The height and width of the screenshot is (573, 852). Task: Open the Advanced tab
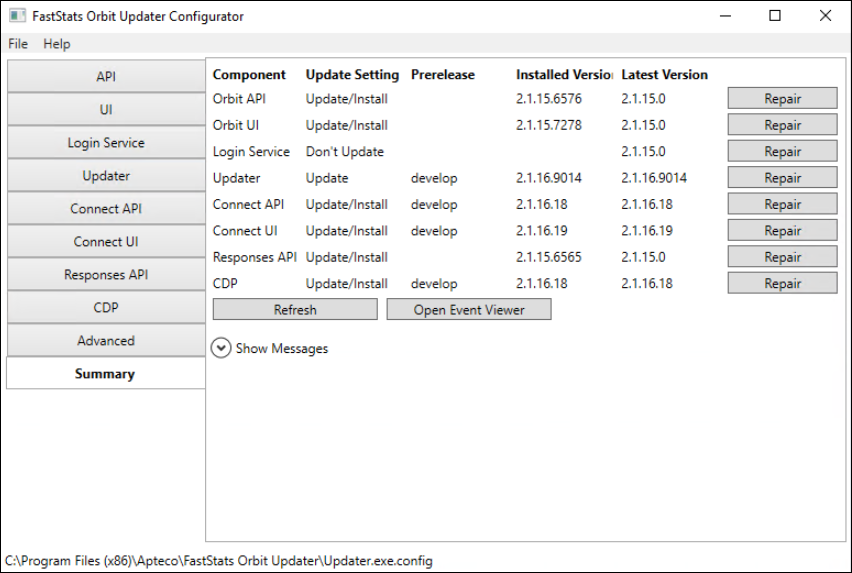click(106, 341)
